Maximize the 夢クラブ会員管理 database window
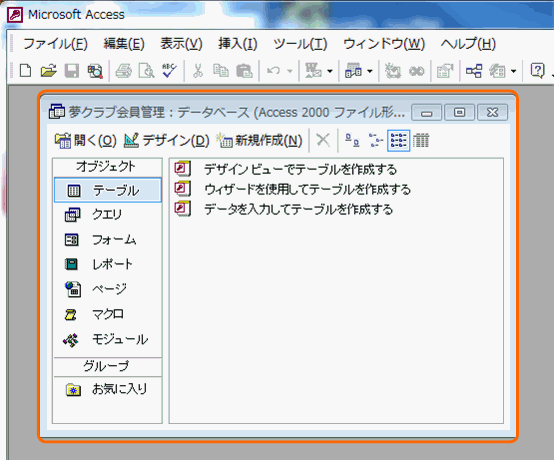Screen dimensions: 554x460 tap(459, 113)
